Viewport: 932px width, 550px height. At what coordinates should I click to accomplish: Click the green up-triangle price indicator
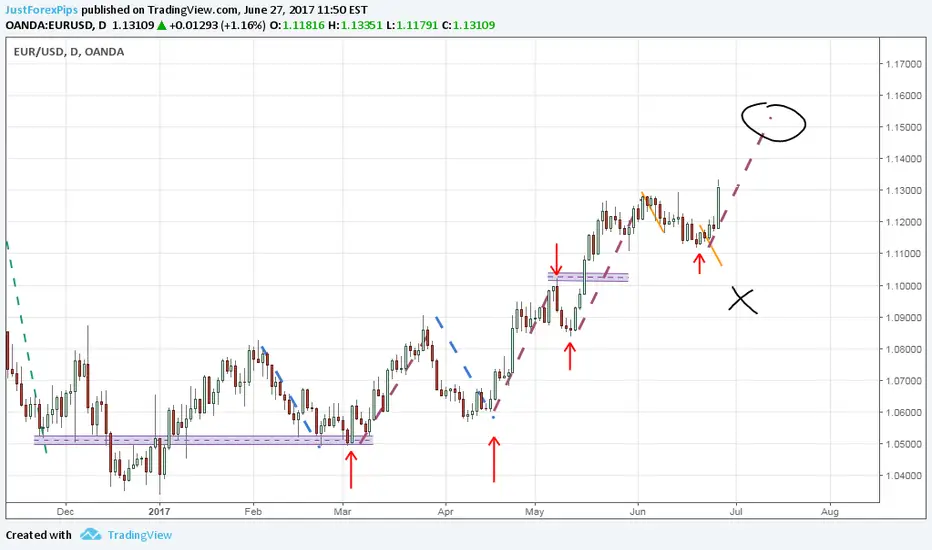[161, 25]
